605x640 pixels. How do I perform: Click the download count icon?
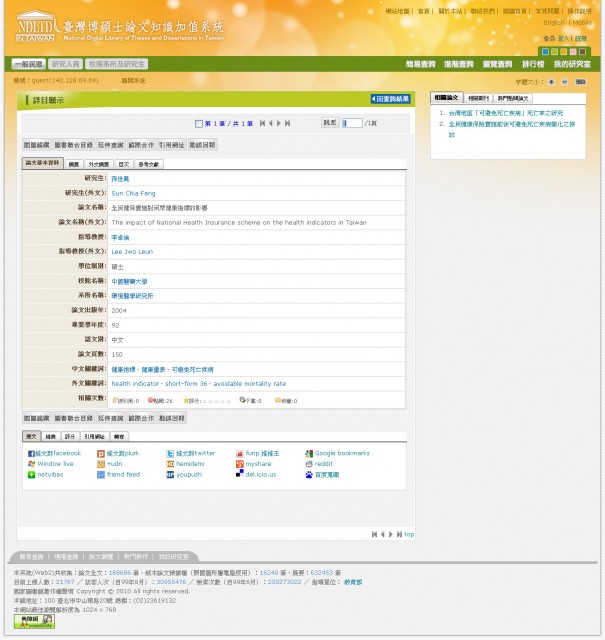pyautogui.click(x=242, y=400)
